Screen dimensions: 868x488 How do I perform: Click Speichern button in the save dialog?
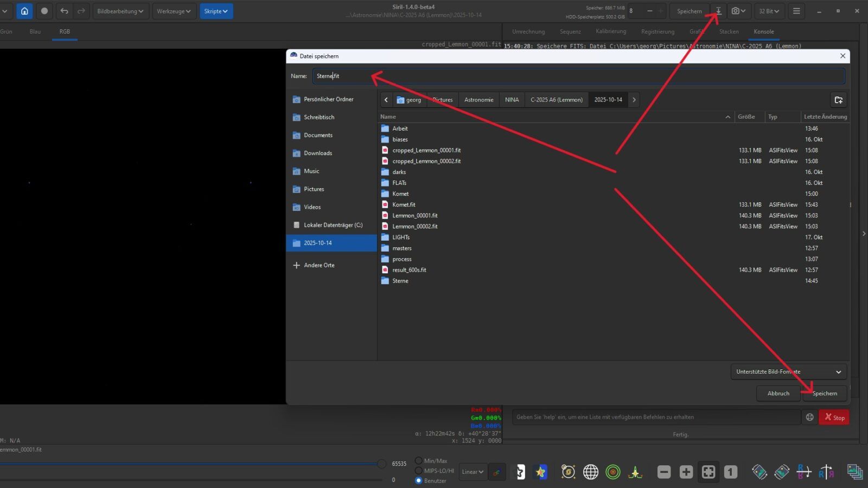[x=825, y=393]
